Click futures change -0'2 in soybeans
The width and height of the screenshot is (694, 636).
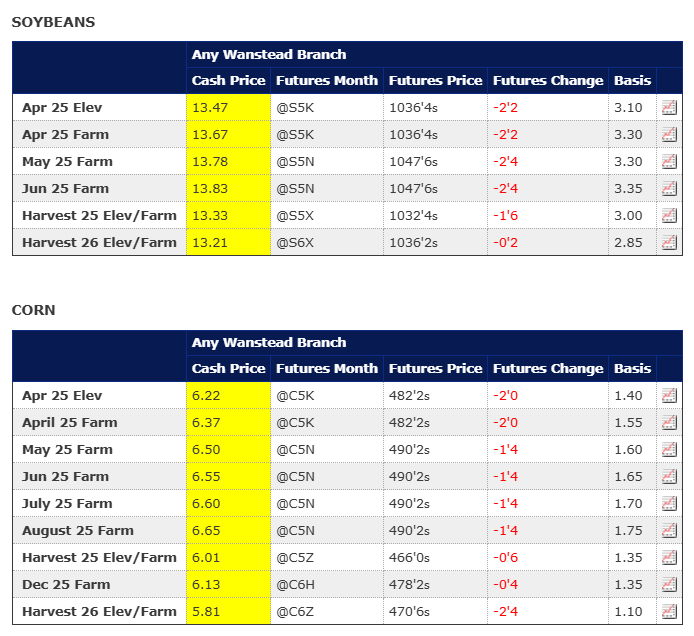(x=505, y=243)
